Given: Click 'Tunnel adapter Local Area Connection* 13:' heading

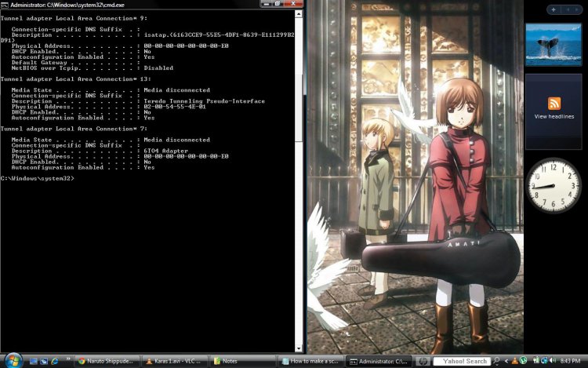Looking at the screenshot, I should [76, 79].
